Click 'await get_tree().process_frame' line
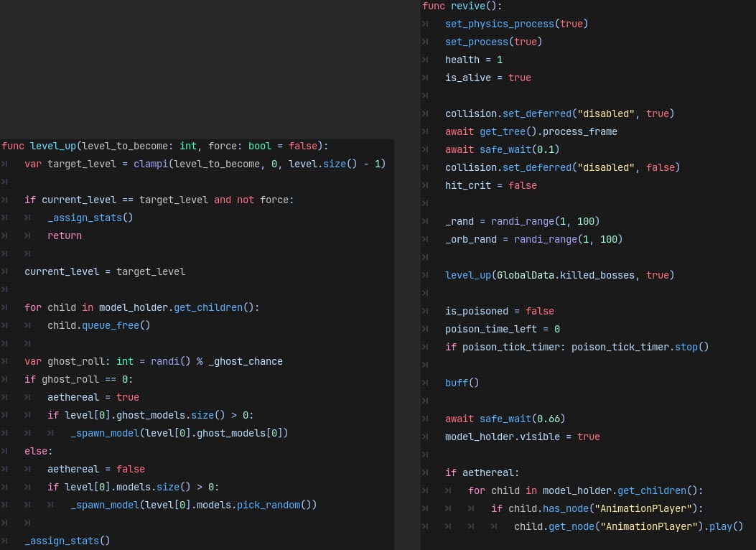756x550 pixels. point(531,131)
